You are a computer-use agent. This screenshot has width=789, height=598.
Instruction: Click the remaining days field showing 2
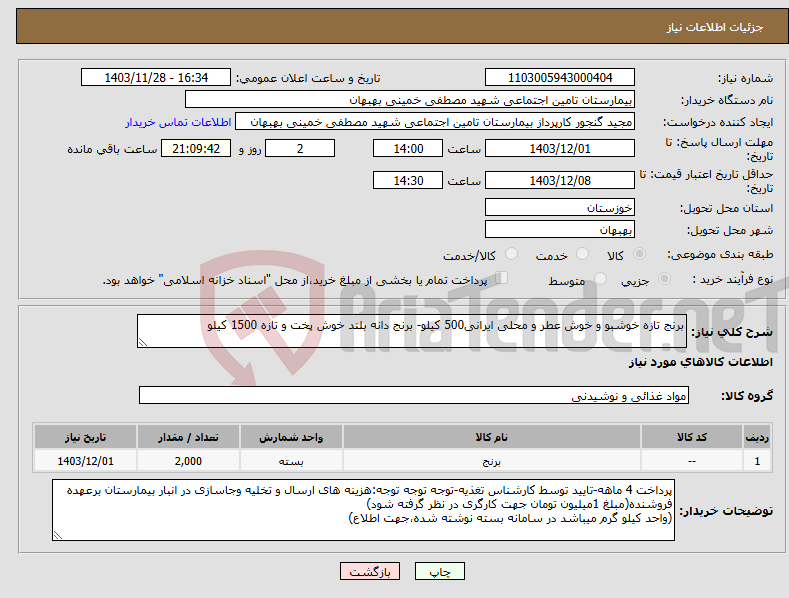click(x=300, y=148)
